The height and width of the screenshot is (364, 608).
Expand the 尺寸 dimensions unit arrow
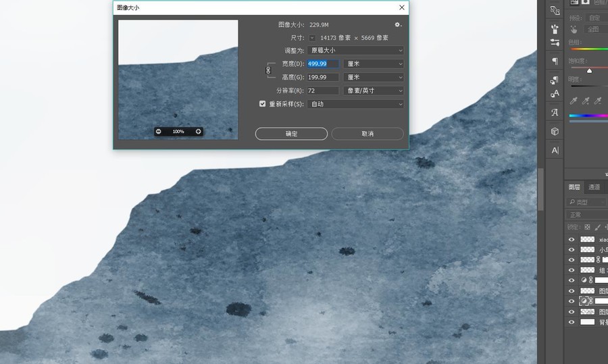(x=312, y=38)
